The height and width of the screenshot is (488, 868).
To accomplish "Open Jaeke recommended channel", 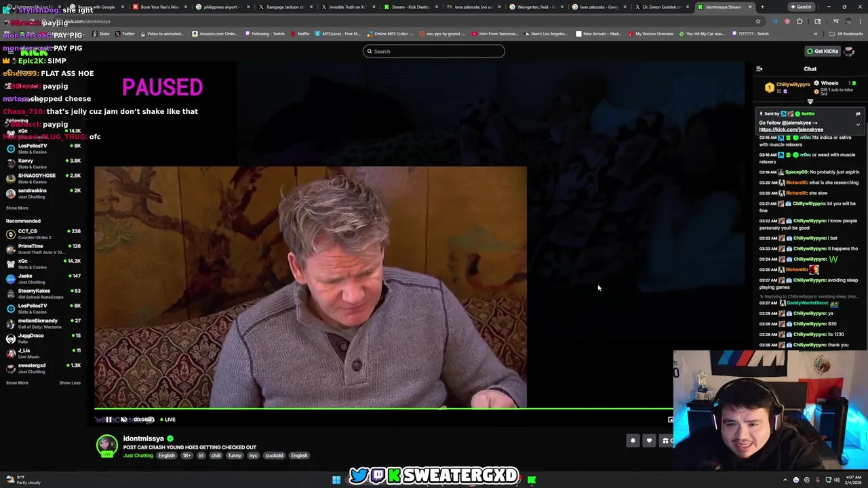I will (x=42, y=278).
